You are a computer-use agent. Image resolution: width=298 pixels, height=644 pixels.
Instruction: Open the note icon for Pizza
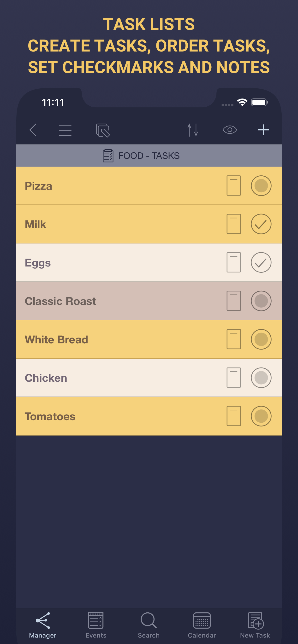(x=234, y=185)
